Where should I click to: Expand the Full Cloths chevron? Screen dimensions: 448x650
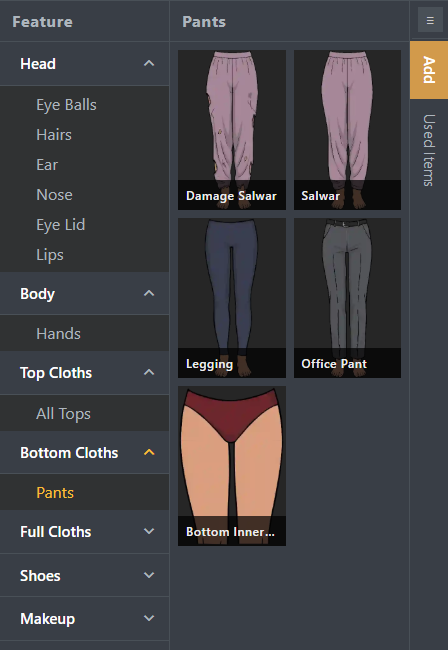(x=149, y=531)
